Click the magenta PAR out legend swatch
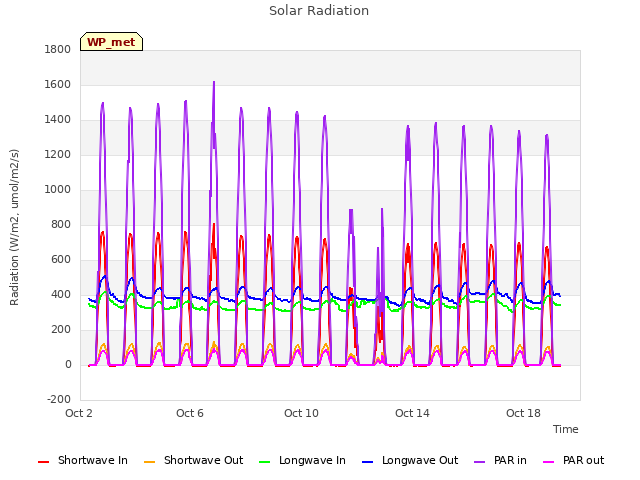Screen dimensions: 640x480 click(549, 462)
